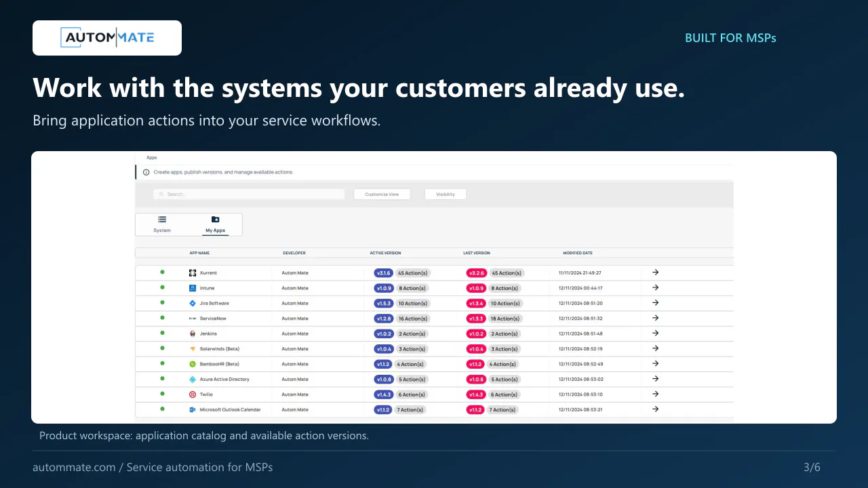Sort by MODIFIED DATE column header
868x488 pixels.
(x=578, y=253)
